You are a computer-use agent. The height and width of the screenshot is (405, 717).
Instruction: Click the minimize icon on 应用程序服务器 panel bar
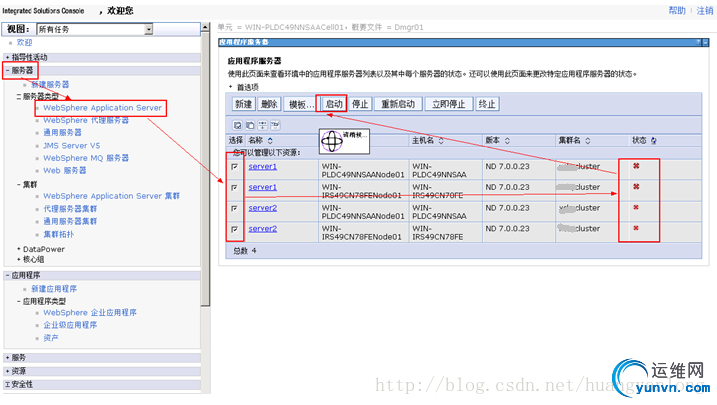(x=706, y=42)
